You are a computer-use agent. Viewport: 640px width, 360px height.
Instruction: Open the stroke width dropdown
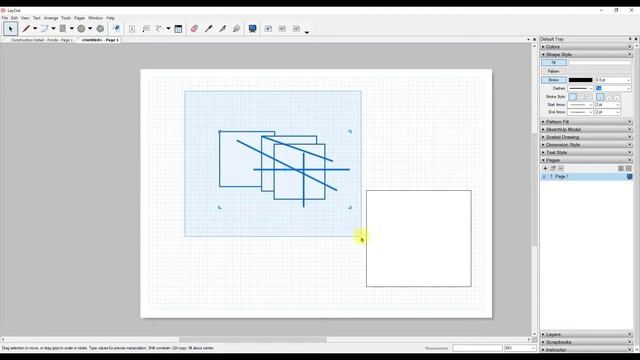coord(628,80)
